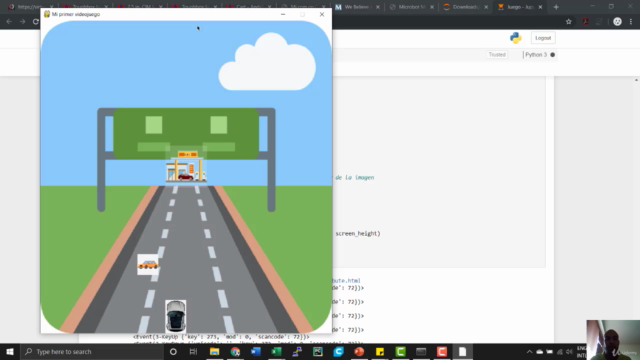Open the Adobe Acrobat extension icon

(585, 22)
